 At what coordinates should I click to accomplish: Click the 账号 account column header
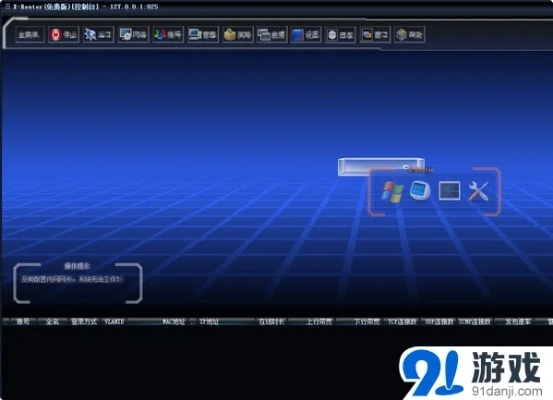coord(23,321)
